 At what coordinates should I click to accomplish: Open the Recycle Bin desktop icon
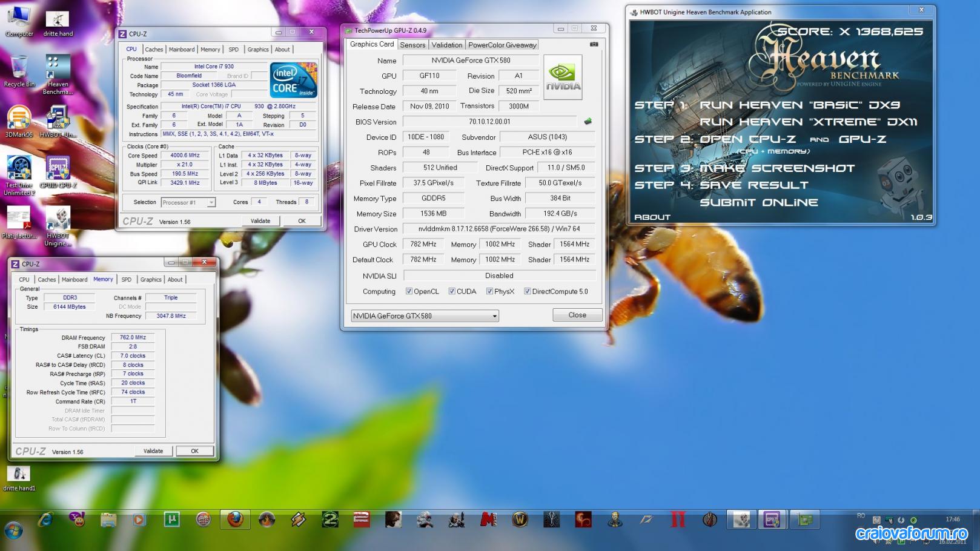19,71
